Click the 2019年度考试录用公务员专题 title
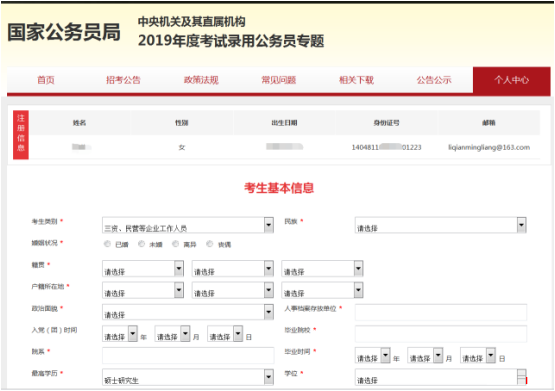This screenshot has width=555, height=391. (x=231, y=41)
